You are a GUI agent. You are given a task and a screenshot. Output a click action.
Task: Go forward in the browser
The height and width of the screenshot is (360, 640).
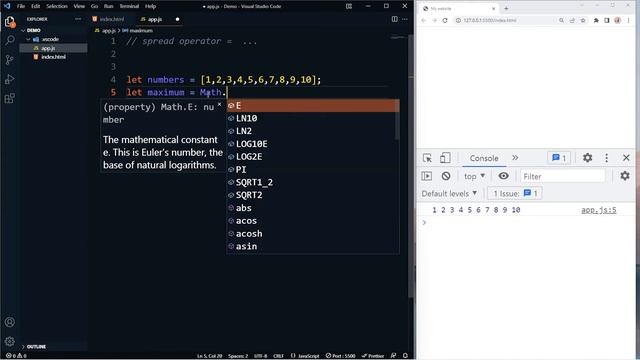pyautogui.click(x=434, y=20)
